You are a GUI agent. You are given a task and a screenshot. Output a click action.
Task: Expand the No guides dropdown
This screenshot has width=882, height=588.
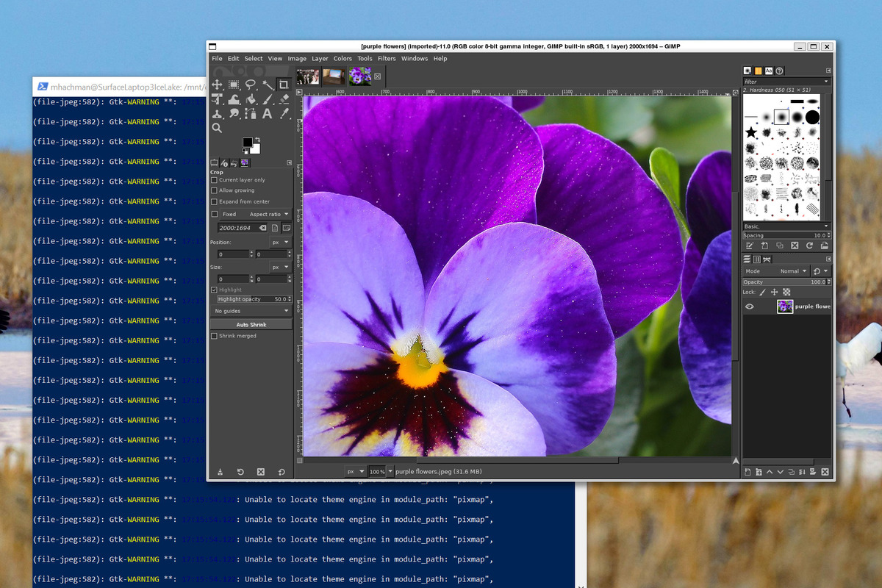point(251,311)
